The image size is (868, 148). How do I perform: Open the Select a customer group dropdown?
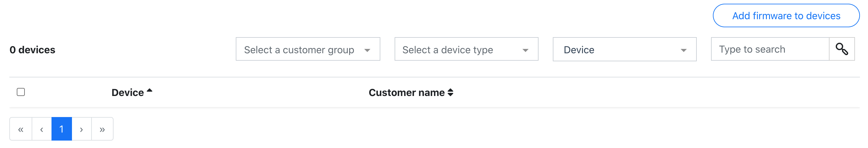(308, 49)
